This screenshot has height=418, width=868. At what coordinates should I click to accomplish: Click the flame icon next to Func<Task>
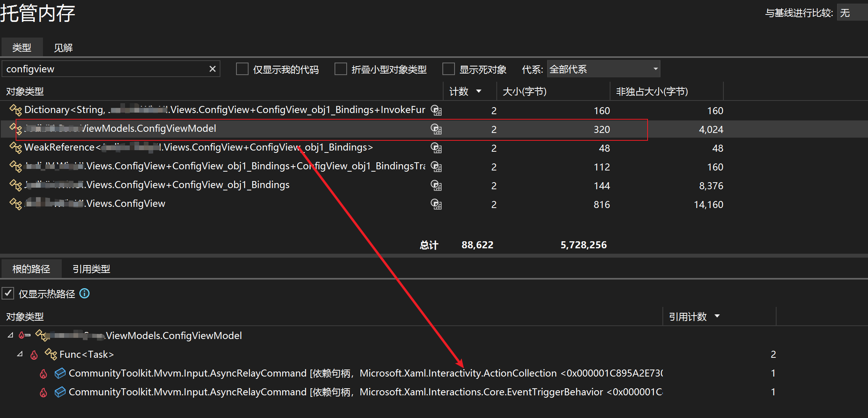pyautogui.click(x=34, y=354)
